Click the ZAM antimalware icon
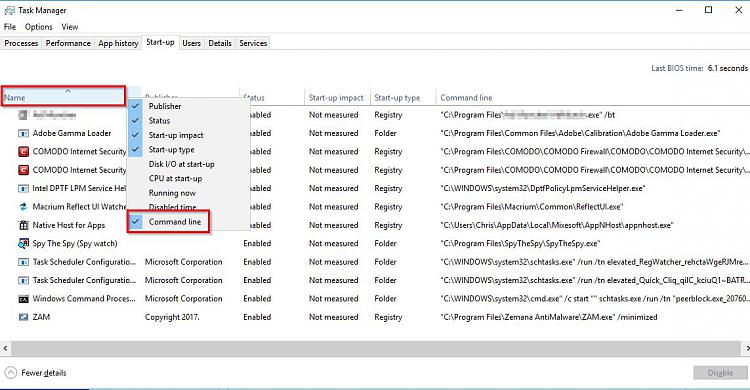The height and width of the screenshot is (390, 750). pyautogui.click(x=23, y=317)
